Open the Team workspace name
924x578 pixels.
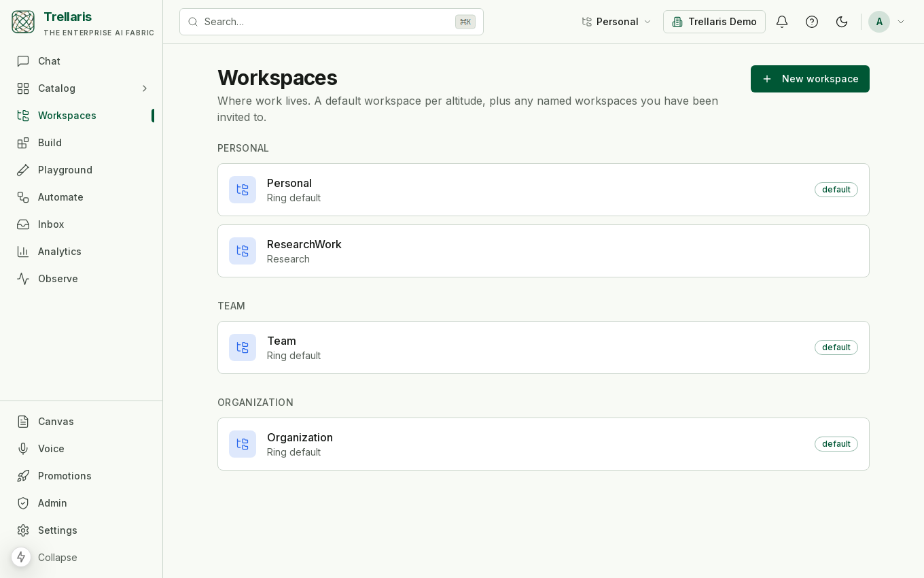click(x=281, y=341)
